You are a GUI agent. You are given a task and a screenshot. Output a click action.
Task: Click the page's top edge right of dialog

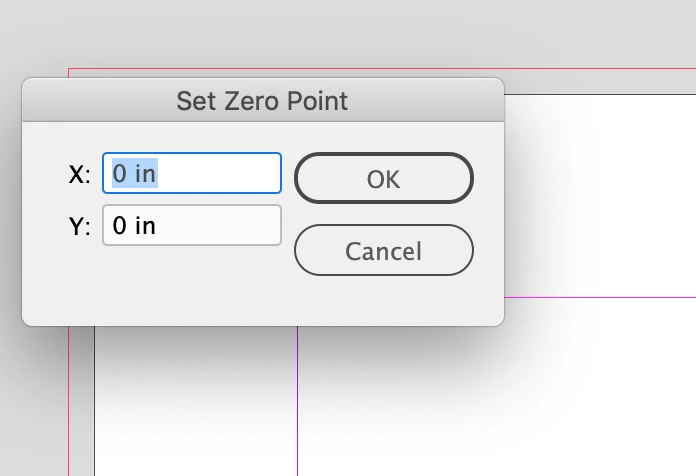click(600, 95)
